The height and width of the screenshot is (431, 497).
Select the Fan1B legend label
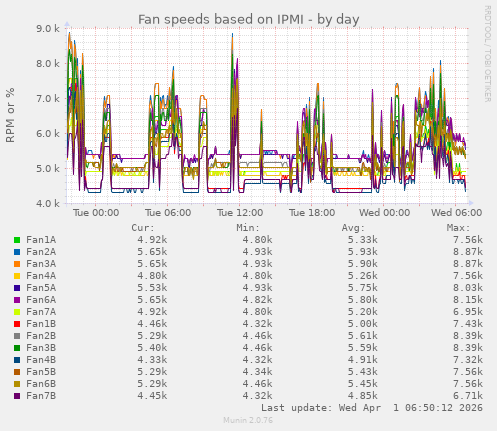tap(41, 324)
